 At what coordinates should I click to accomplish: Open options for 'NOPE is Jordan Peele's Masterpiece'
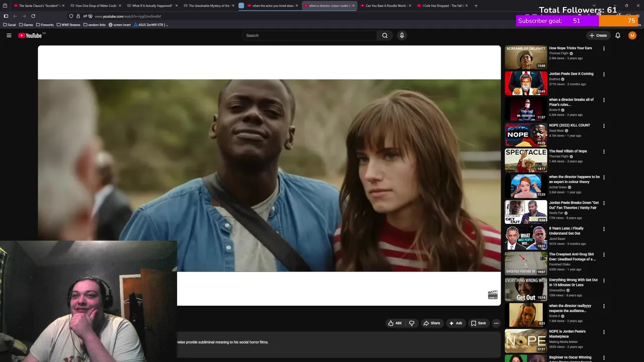point(604,332)
